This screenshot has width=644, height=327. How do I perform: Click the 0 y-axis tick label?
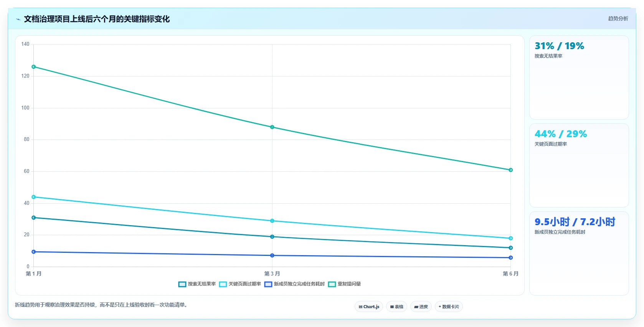coord(28,267)
